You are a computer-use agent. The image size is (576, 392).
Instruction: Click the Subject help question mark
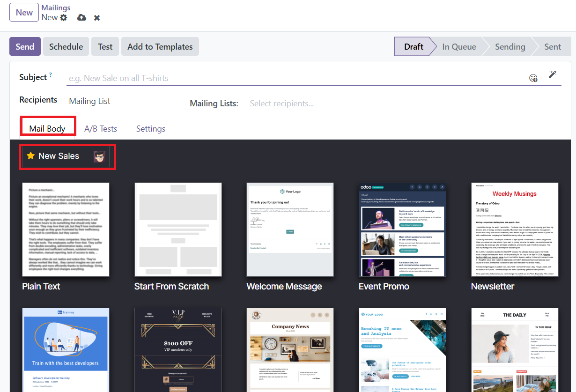(51, 75)
